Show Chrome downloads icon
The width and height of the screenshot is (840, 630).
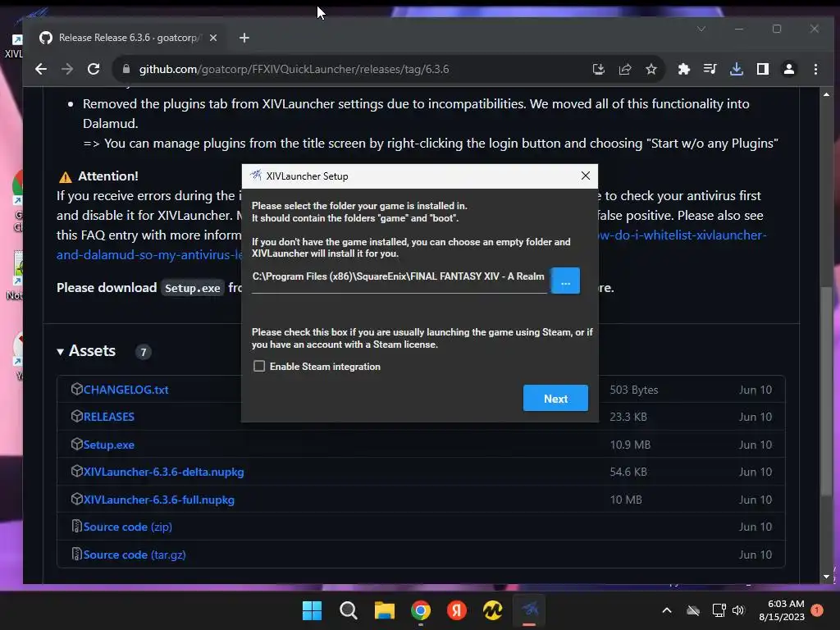737,69
